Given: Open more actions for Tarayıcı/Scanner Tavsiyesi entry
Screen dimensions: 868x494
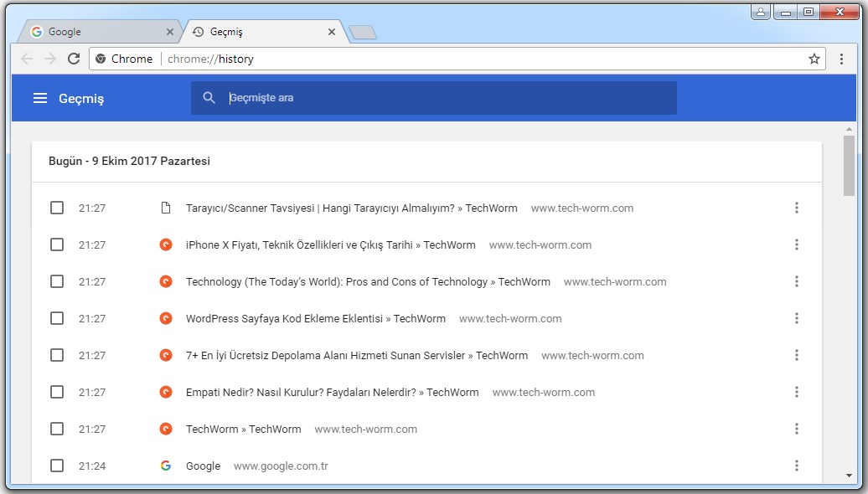Looking at the screenshot, I should click(796, 208).
